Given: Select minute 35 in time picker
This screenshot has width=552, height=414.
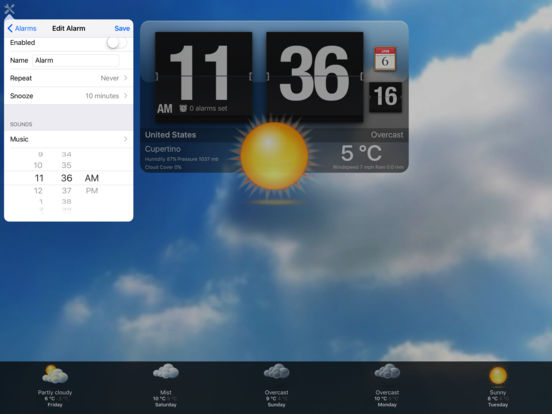Looking at the screenshot, I should point(67,165).
